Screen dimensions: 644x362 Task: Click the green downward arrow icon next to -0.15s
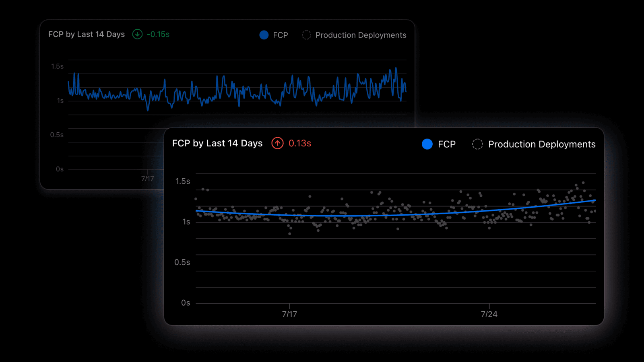click(137, 35)
